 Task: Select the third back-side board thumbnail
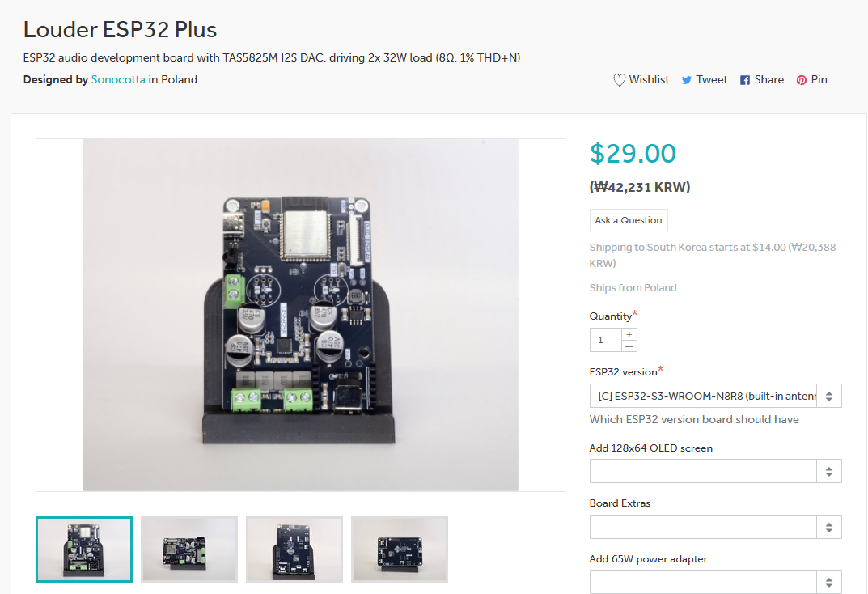294,549
